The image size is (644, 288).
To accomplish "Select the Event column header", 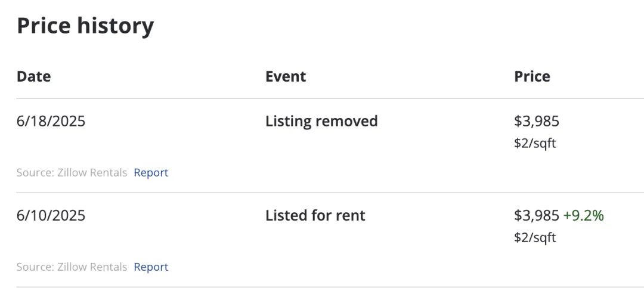I will click(286, 76).
